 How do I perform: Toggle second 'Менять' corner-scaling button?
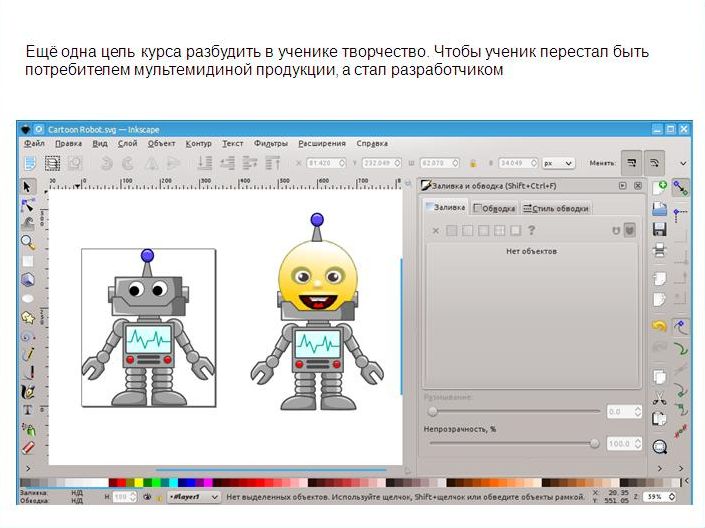654,163
